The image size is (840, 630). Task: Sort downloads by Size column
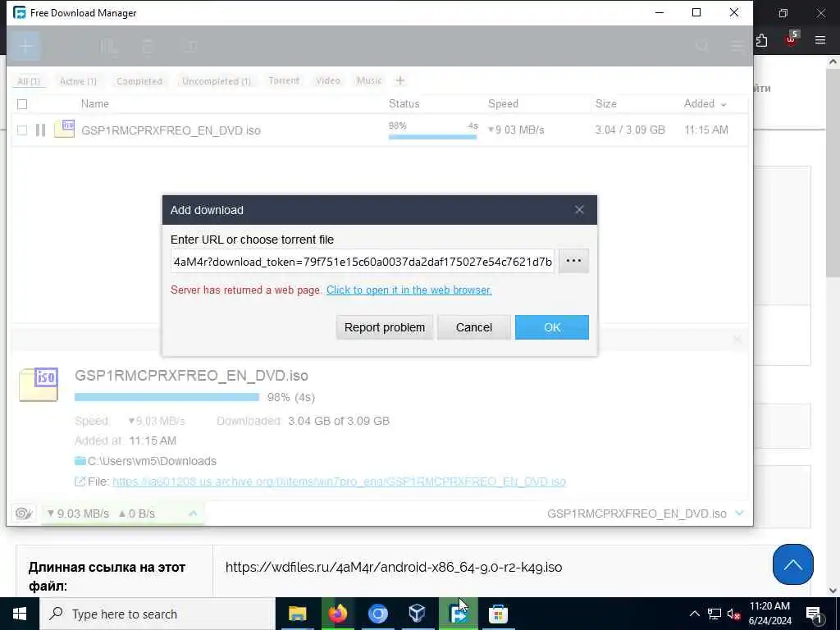coord(606,104)
